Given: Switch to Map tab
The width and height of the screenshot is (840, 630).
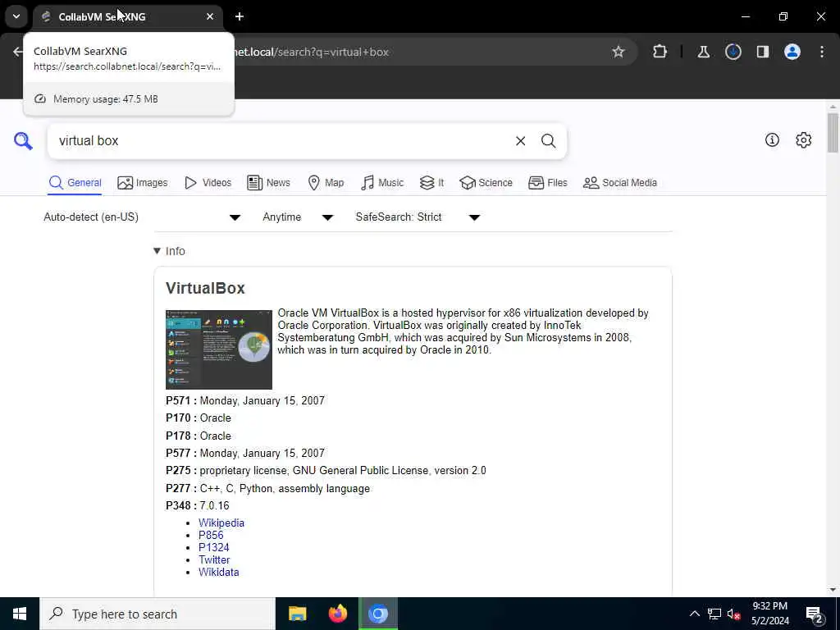Looking at the screenshot, I should click(326, 183).
